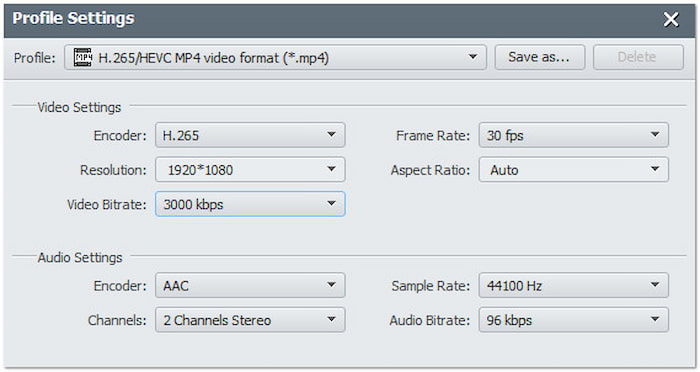
Task: Click the Video Settings section heading
Action: [79, 108]
